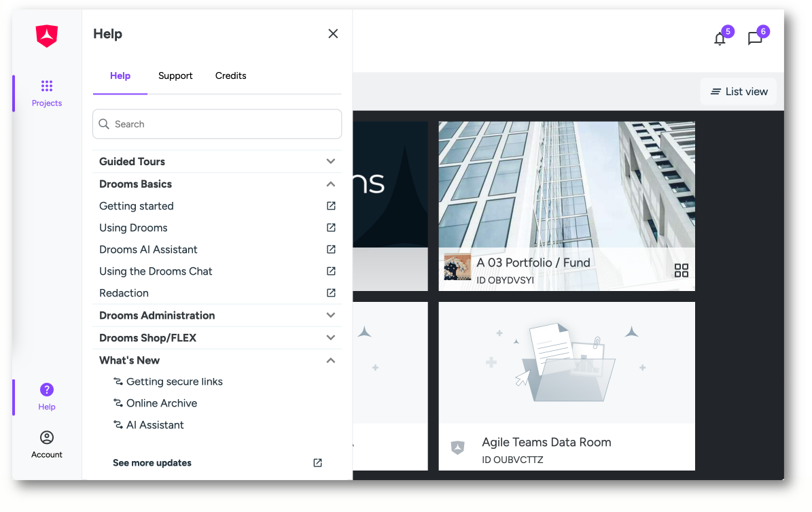Click the tour icon next to Getting secure links
Screen dimensions: 812x512
pos(118,381)
